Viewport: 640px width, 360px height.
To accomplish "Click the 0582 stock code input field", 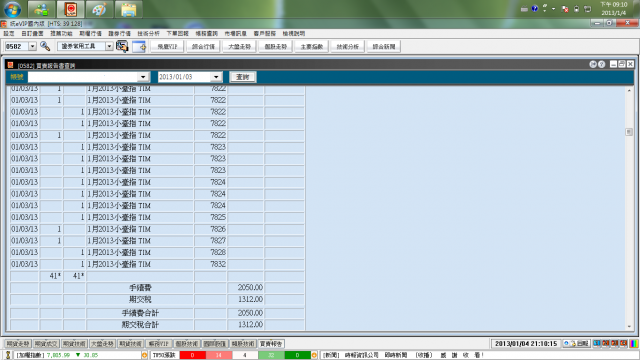I will tap(16, 46).
